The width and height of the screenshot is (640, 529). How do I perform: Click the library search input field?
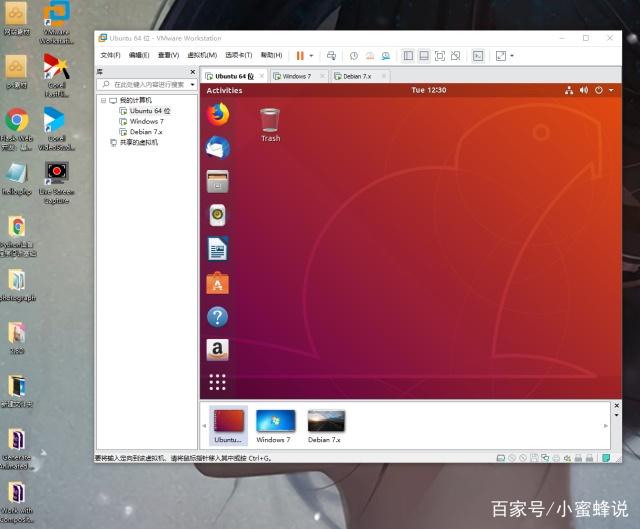point(146,84)
